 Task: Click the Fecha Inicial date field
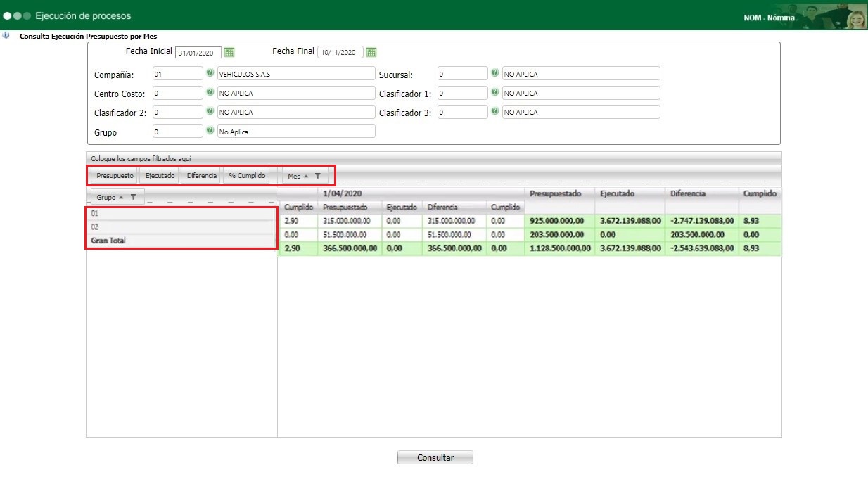(x=198, y=53)
